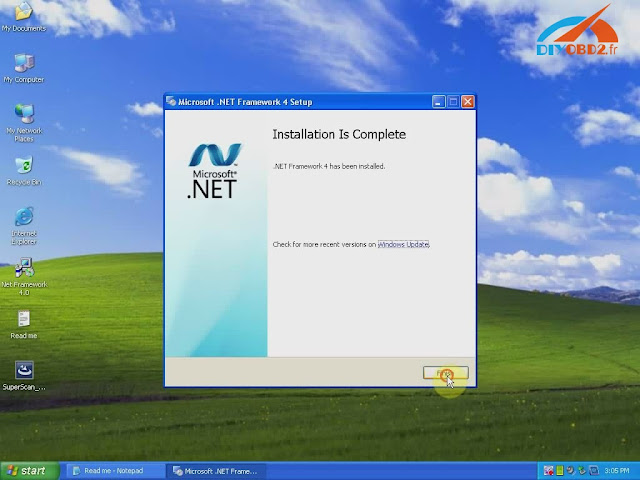640x480 pixels.
Task: Click the network connection tray icon
Action: (582, 471)
